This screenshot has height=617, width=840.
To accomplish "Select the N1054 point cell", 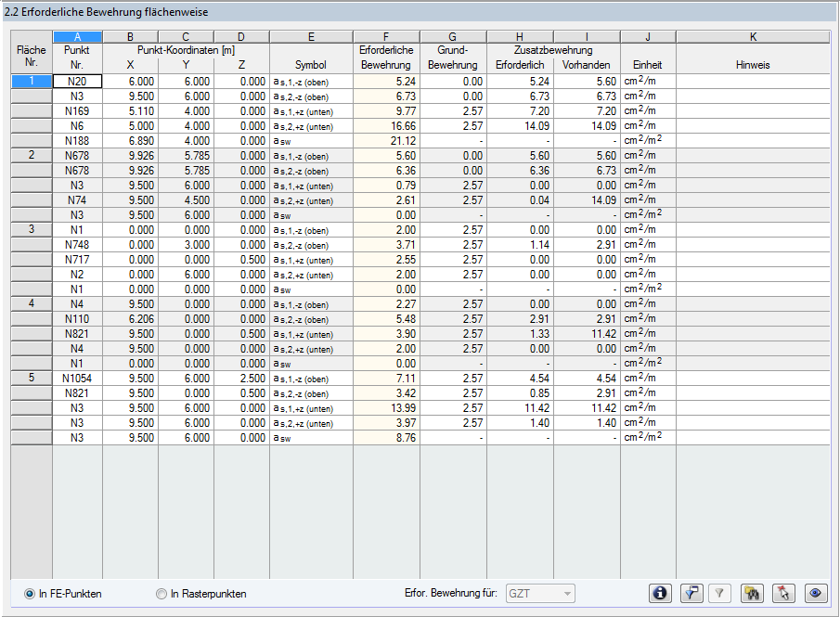I will (77, 379).
